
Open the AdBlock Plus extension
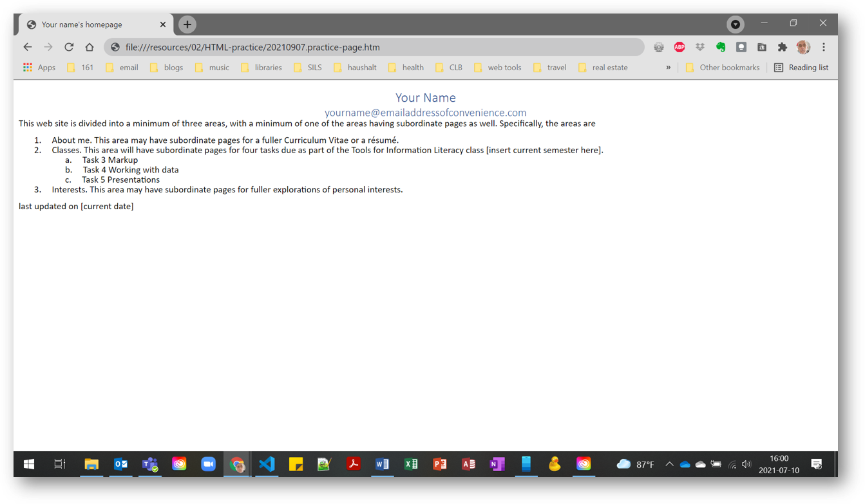679,47
